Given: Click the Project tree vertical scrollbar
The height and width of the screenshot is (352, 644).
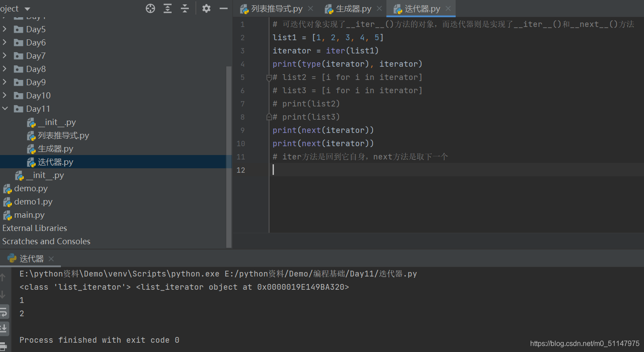Looking at the screenshot, I should (x=228, y=157).
